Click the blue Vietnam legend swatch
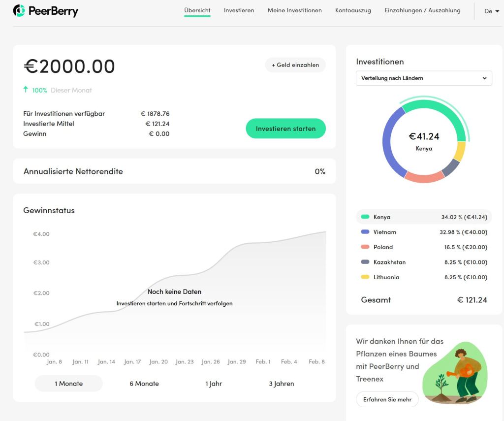This screenshot has height=421, width=504. tap(365, 232)
